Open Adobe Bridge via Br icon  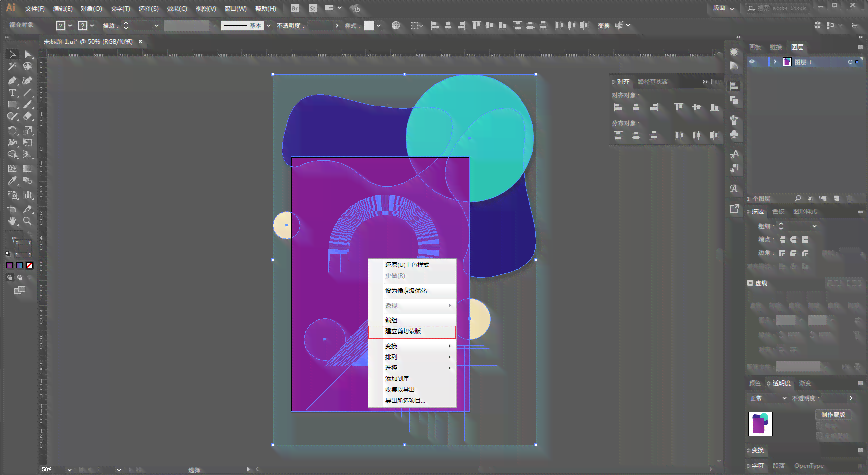(295, 8)
